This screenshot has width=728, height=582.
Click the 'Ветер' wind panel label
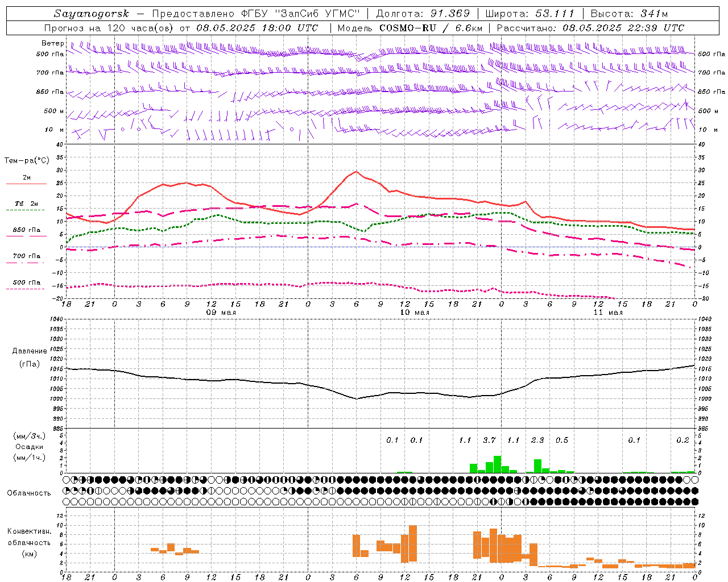click(53, 43)
